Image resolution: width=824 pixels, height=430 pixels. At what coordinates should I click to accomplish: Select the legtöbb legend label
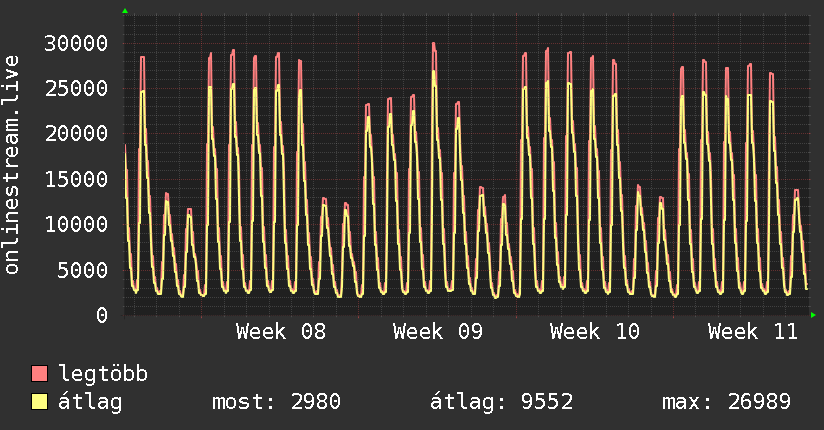[103, 374]
